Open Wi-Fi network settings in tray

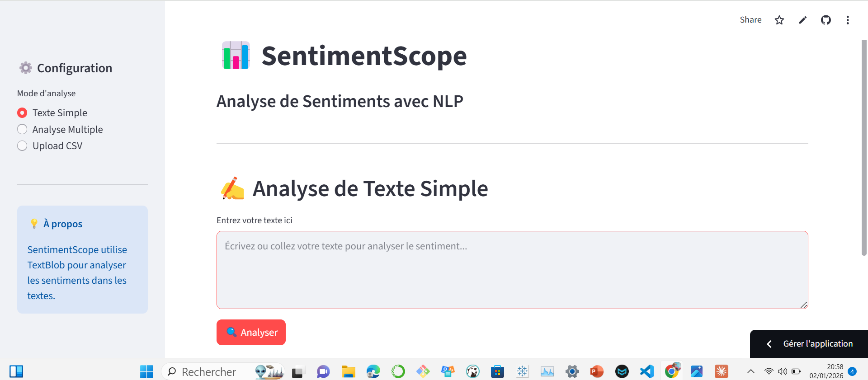[x=769, y=371]
